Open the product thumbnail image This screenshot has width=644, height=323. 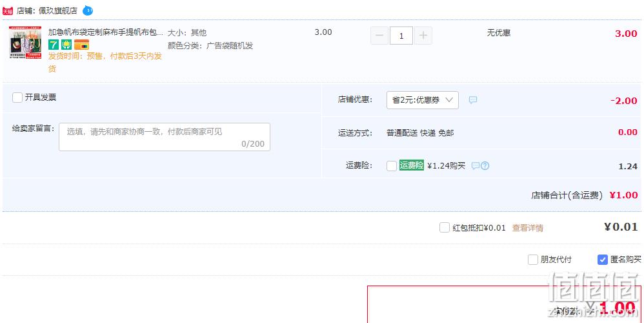pyautogui.click(x=25, y=43)
